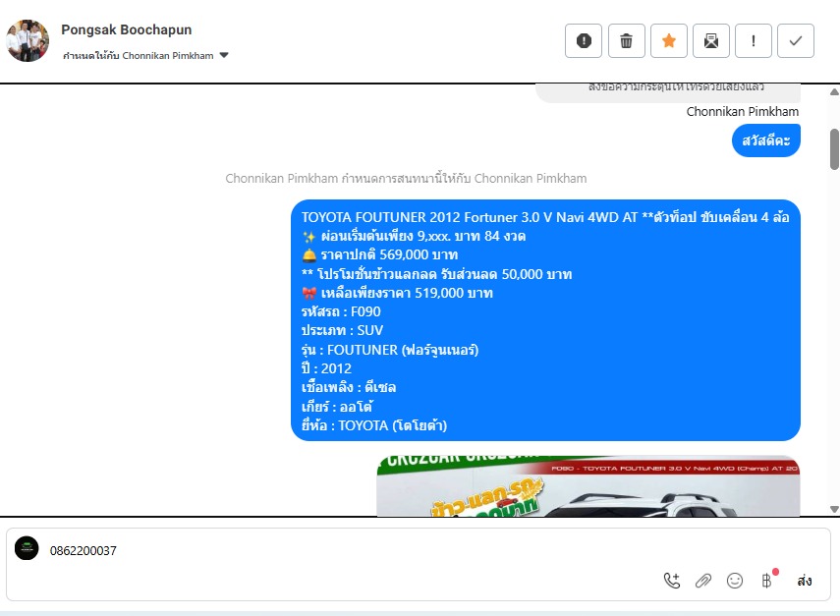Open the Fortuner car image attachment
The image size is (840, 616).
tap(588, 486)
